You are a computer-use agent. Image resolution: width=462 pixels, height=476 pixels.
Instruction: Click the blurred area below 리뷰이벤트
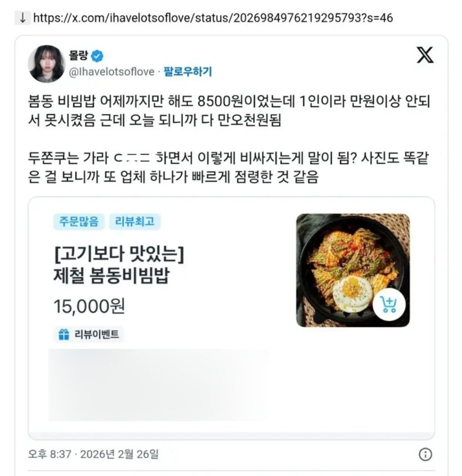(x=158, y=385)
